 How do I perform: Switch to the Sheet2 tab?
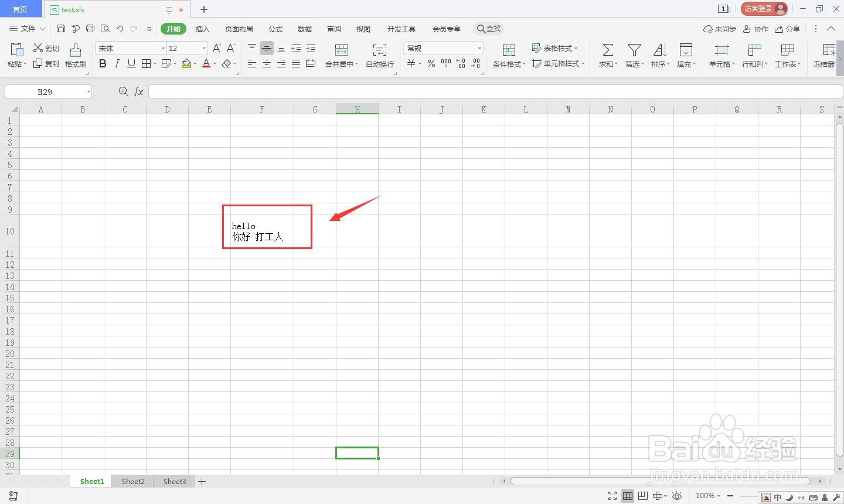click(x=133, y=481)
